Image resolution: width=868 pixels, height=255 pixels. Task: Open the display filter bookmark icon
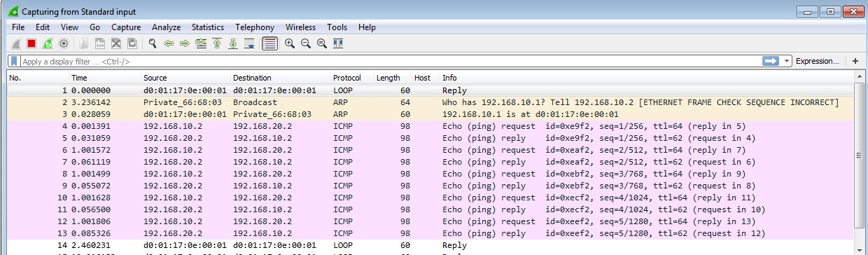click(x=14, y=61)
